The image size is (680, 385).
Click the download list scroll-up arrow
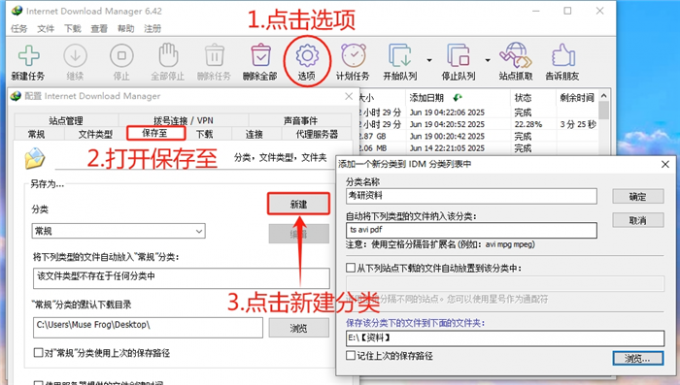point(604,96)
